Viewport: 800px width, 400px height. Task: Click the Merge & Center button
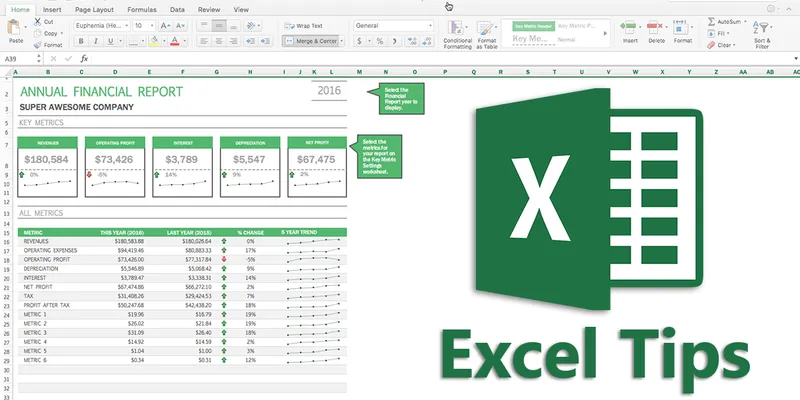pos(311,41)
